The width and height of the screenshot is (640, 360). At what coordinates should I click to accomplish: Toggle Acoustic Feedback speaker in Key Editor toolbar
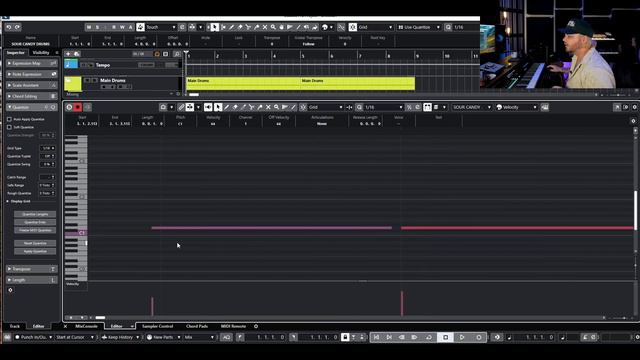[208, 107]
